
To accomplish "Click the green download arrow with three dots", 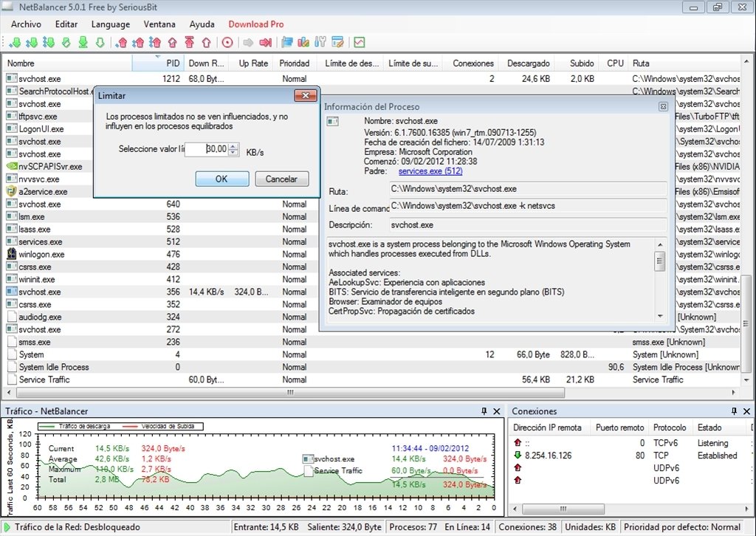I will [x=49, y=42].
